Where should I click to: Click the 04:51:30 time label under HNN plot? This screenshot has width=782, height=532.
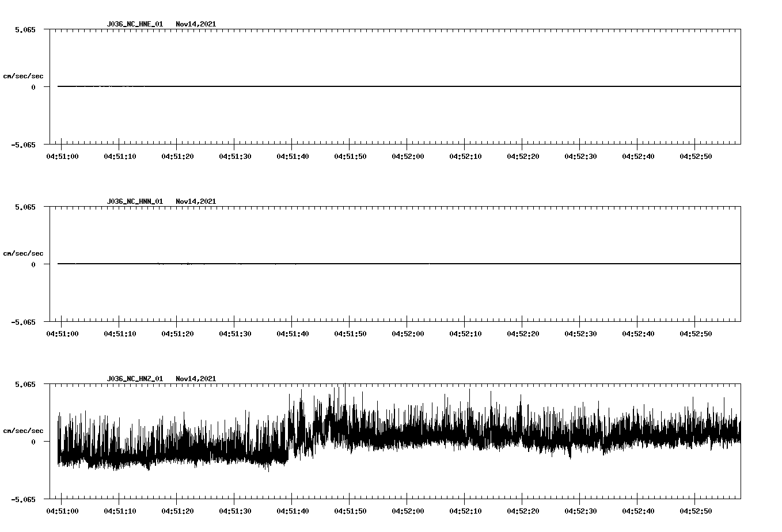pos(235,334)
